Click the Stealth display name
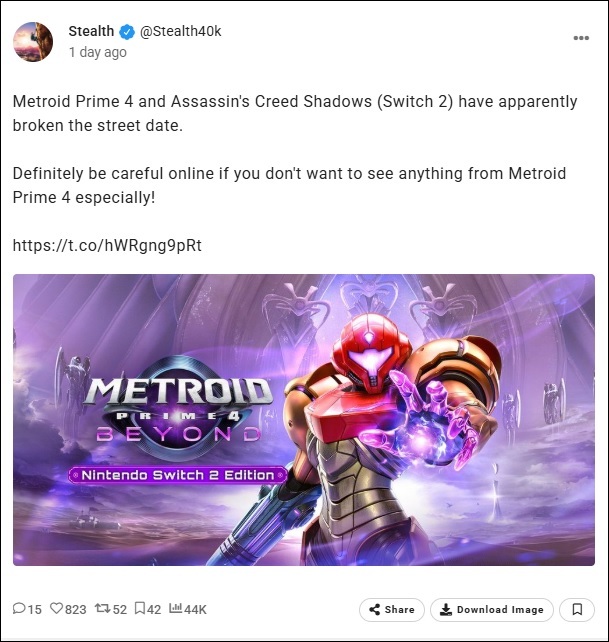This screenshot has height=642, width=609. (91, 31)
